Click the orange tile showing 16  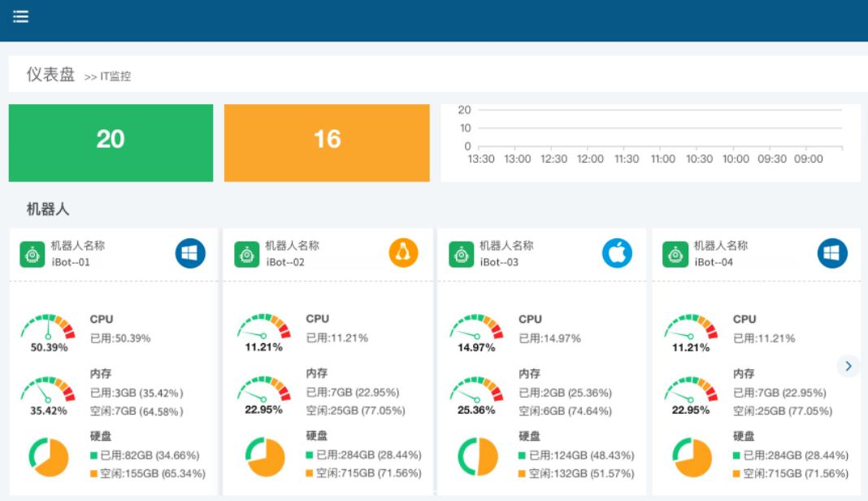point(327,143)
